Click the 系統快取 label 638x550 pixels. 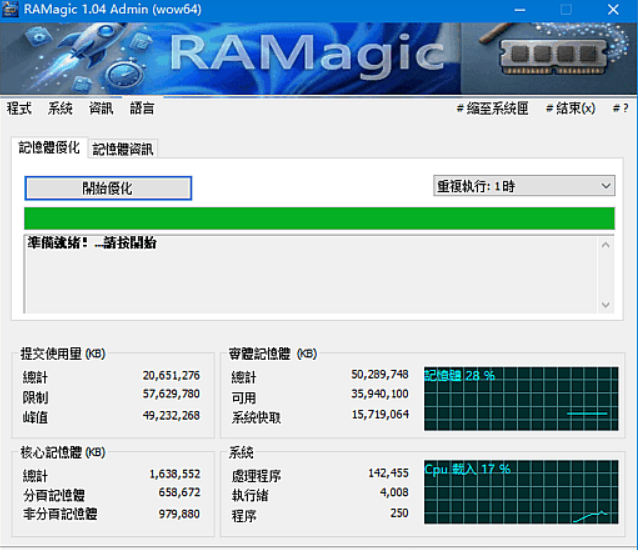coord(256,418)
